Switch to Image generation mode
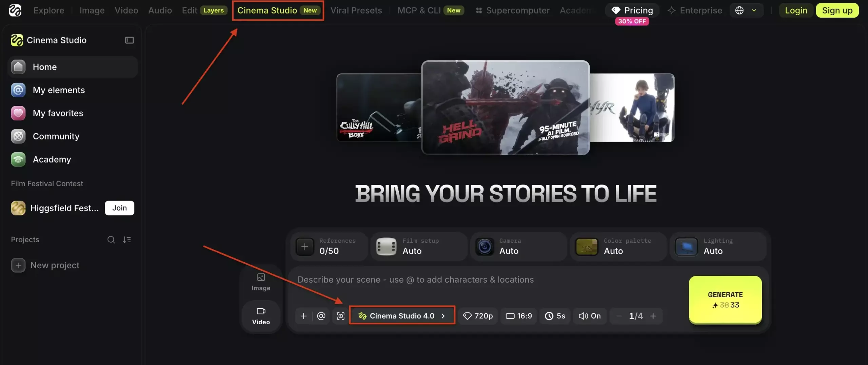The width and height of the screenshot is (868, 365). point(261,282)
